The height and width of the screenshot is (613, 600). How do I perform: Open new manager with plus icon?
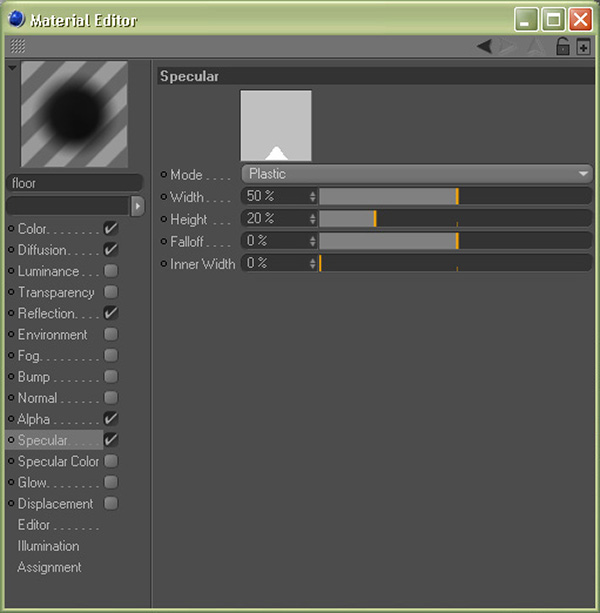583,47
